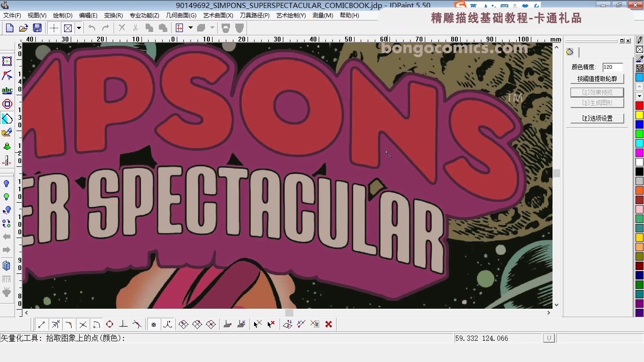The image size is (644, 362).
Task: Select the selection box tool in left toolbar
Action: tap(7, 61)
